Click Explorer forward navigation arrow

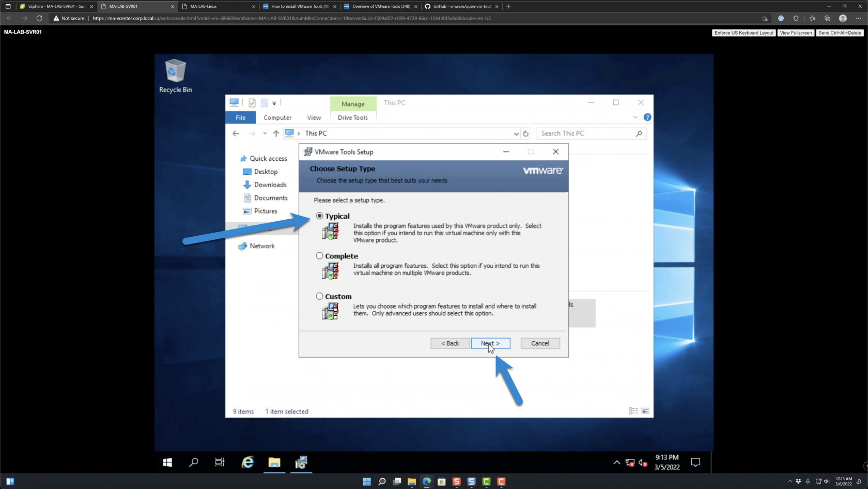coord(252,133)
